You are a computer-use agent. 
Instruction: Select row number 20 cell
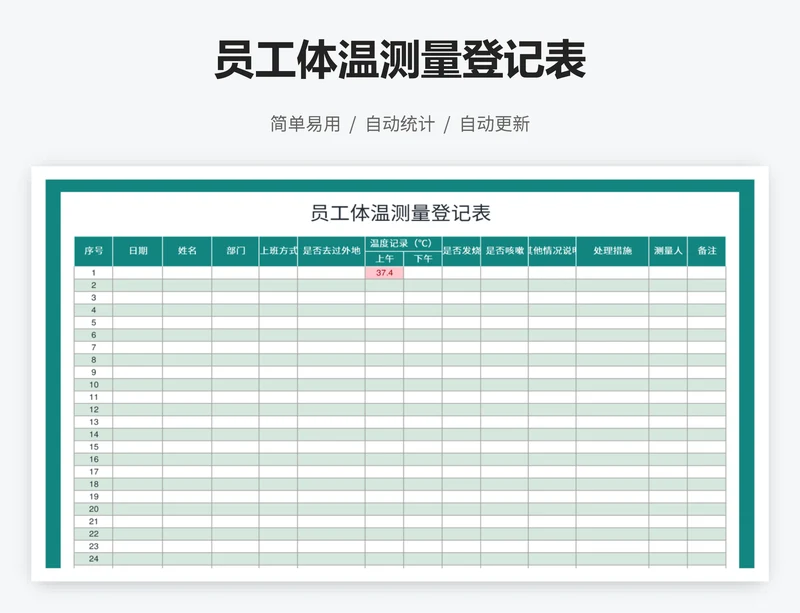93,509
